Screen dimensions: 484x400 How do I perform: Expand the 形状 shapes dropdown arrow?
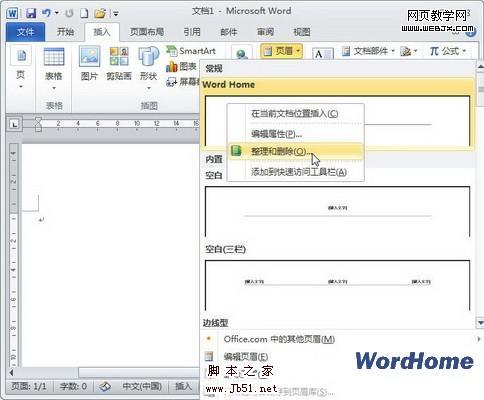(x=149, y=88)
